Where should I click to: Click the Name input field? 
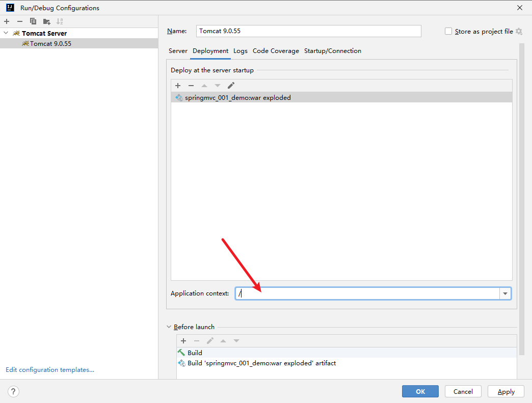pos(308,31)
